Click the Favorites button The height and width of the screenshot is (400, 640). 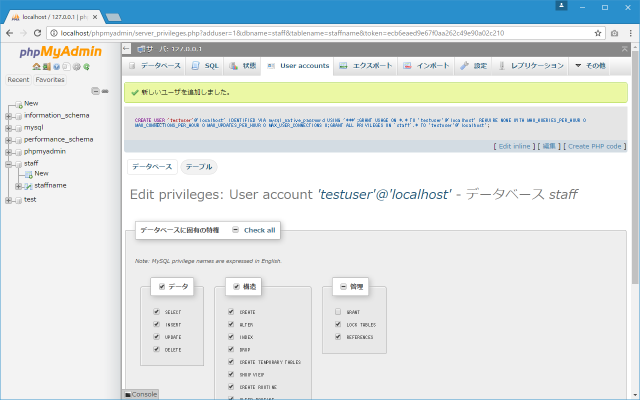pos(50,80)
